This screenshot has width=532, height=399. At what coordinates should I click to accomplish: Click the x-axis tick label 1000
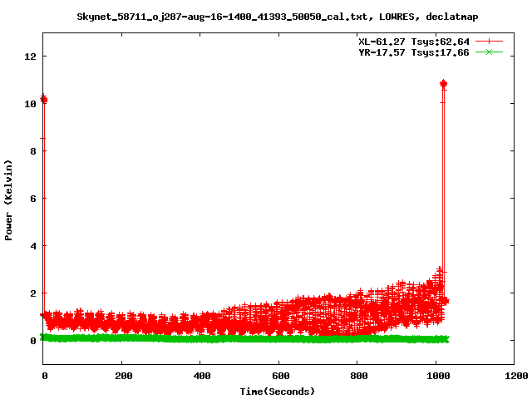[x=438, y=376]
